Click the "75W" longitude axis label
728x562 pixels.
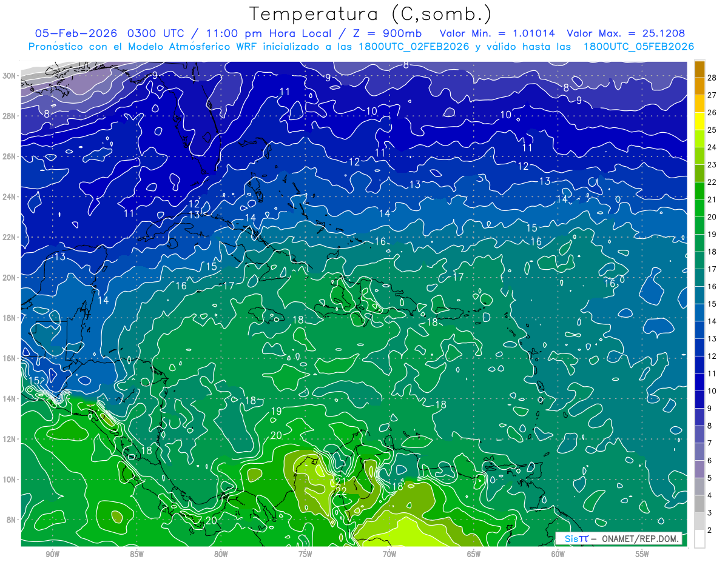point(305,554)
